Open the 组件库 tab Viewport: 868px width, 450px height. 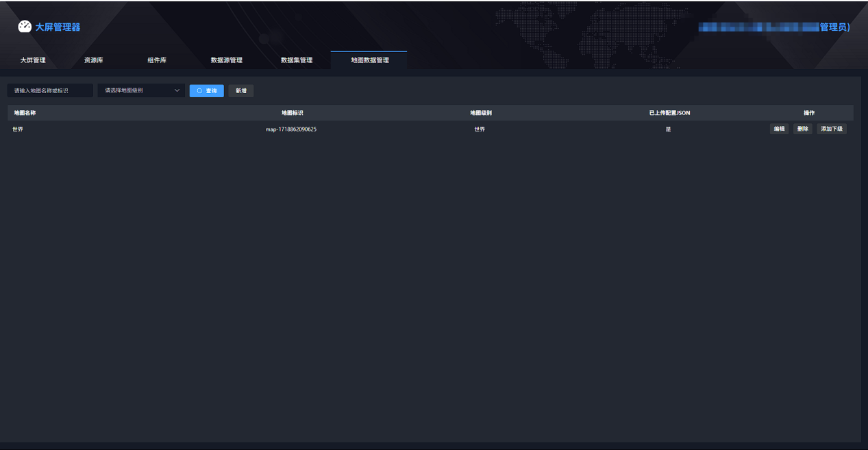tap(157, 60)
